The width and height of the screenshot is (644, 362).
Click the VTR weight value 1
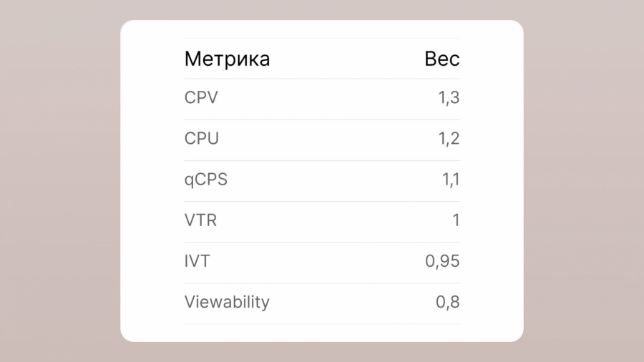456,220
